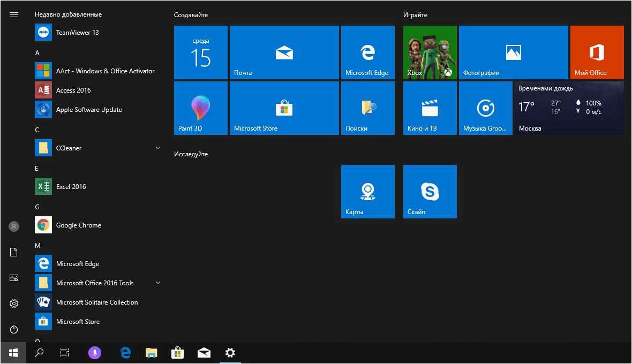Open Google Chrome from app list
632x364 pixels.
[99, 225]
